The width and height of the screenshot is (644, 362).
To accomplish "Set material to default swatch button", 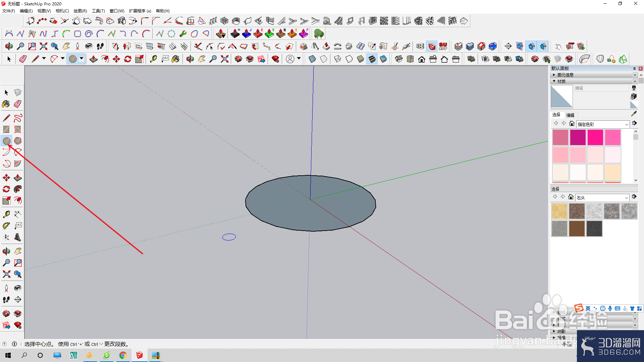I will pyautogui.click(x=634, y=105).
